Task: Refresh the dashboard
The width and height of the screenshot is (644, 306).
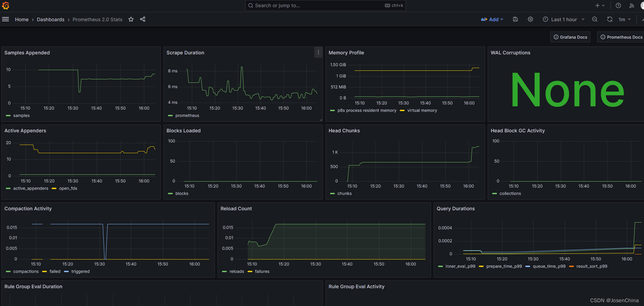Action: click(x=610, y=19)
